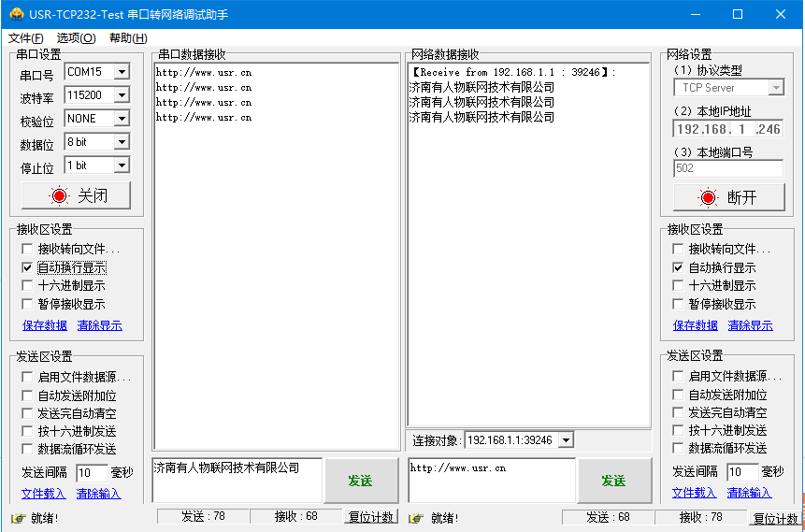
Task: Toggle serial 接收转向文件 checkbox
Action: [x=27, y=249]
